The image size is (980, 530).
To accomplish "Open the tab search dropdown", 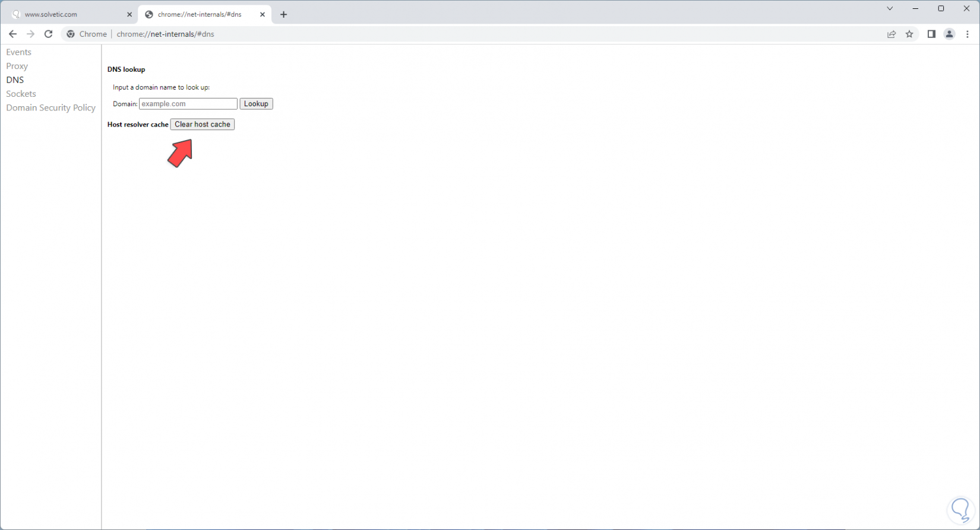I will (890, 8).
